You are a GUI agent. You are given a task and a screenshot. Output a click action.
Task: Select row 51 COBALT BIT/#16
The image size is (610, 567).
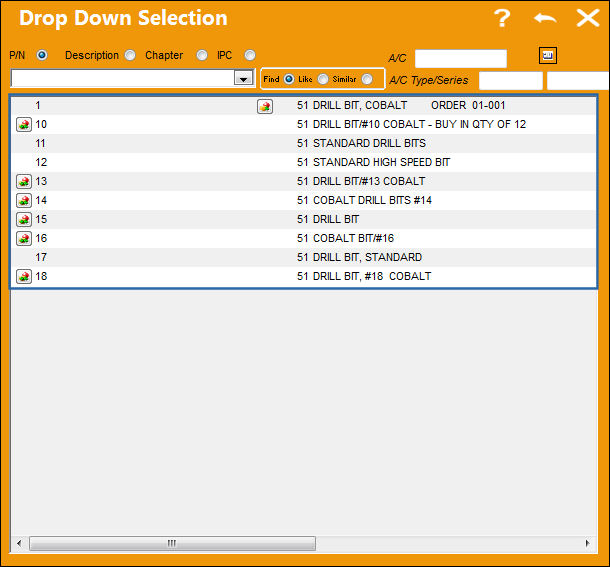tap(304, 238)
